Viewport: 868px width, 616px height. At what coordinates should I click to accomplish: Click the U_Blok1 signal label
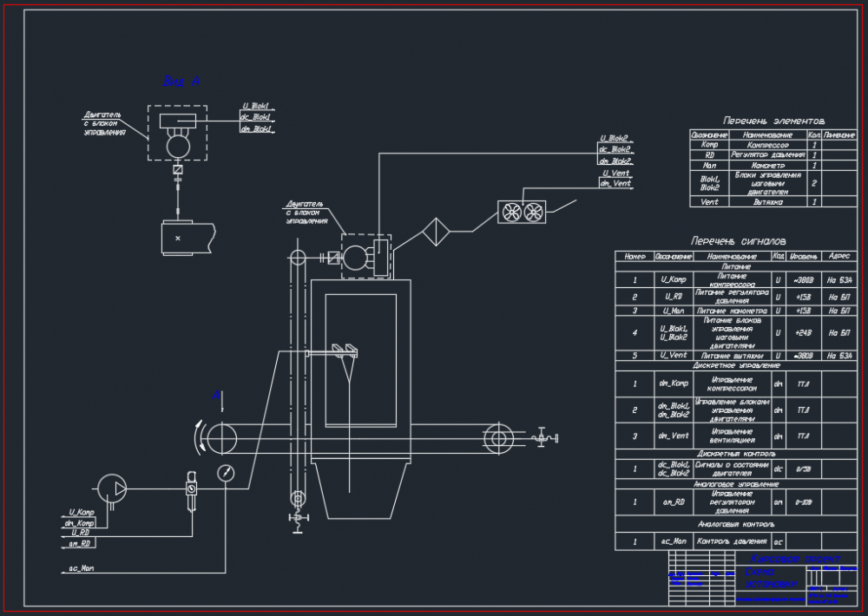click(x=256, y=106)
